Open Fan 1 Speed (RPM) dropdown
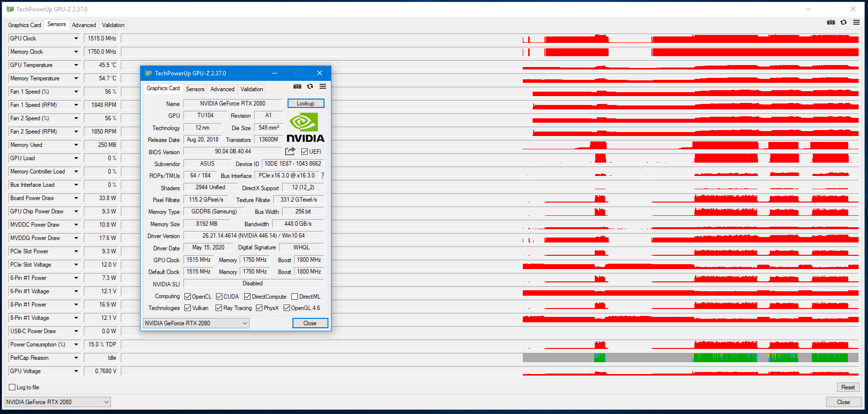Screen dimensions: 868x414 click(76, 105)
